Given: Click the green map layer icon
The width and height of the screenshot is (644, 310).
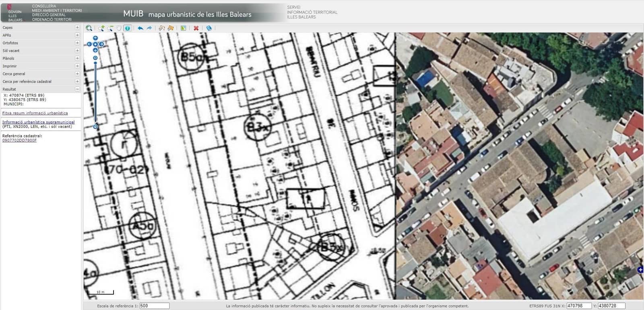Looking at the screenshot, I should pyautogui.click(x=183, y=28).
